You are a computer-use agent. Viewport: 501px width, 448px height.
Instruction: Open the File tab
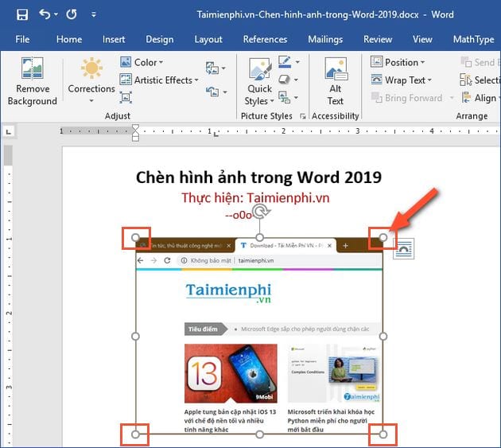coord(22,39)
